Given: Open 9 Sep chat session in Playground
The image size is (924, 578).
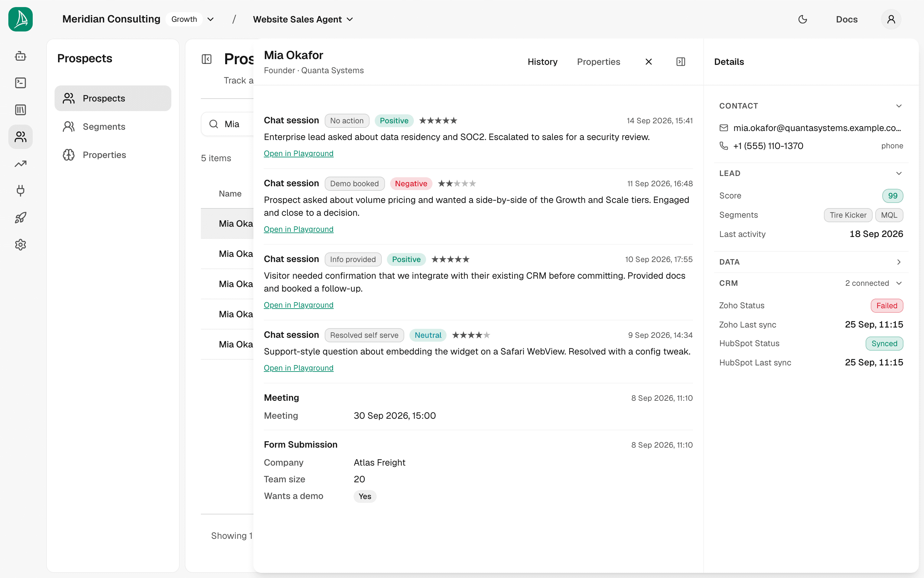Looking at the screenshot, I should [298, 368].
